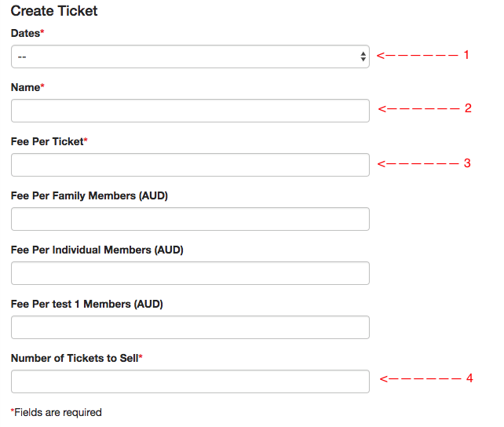Click the Fee Per Individual Members input
This screenshot has height=427, width=504.
coord(190,273)
